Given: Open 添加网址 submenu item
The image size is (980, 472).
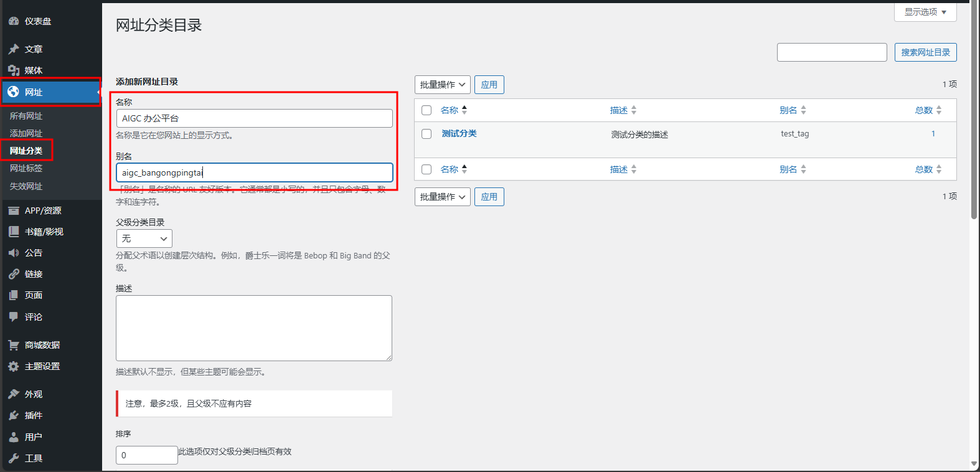Looking at the screenshot, I should (x=26, y=133).
